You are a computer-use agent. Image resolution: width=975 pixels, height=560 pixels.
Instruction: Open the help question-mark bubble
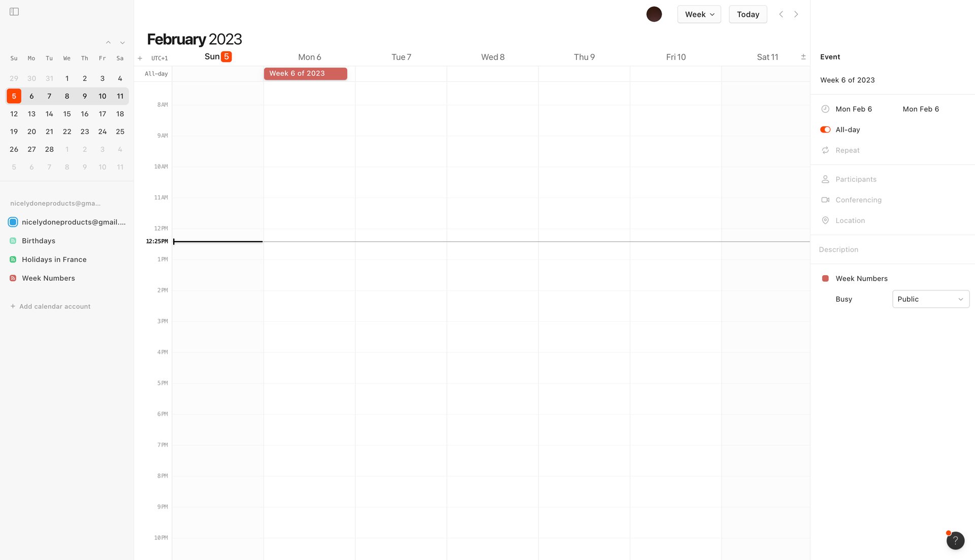click(x=955, y=540)
